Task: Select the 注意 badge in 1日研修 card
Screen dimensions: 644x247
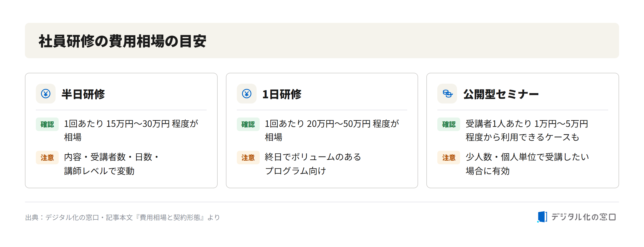Action: 248,158
